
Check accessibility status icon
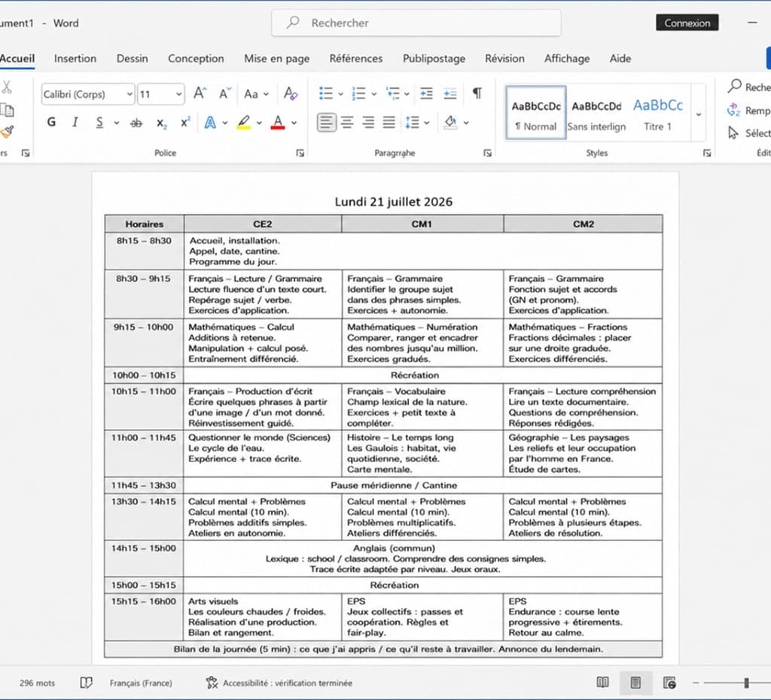click(x=212, y=682)
